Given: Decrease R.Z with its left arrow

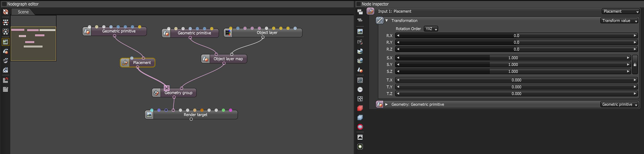Looking at the screenshot, I should coord(398,49).
